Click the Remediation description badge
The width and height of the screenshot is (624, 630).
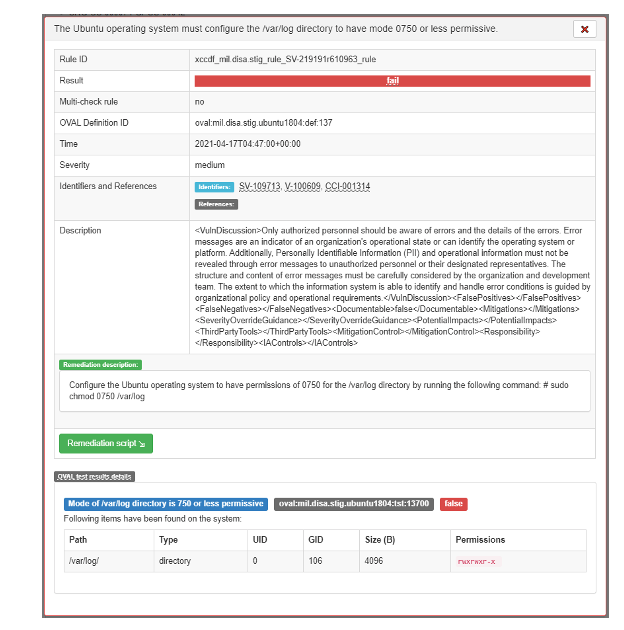click(x=100, y=364)
